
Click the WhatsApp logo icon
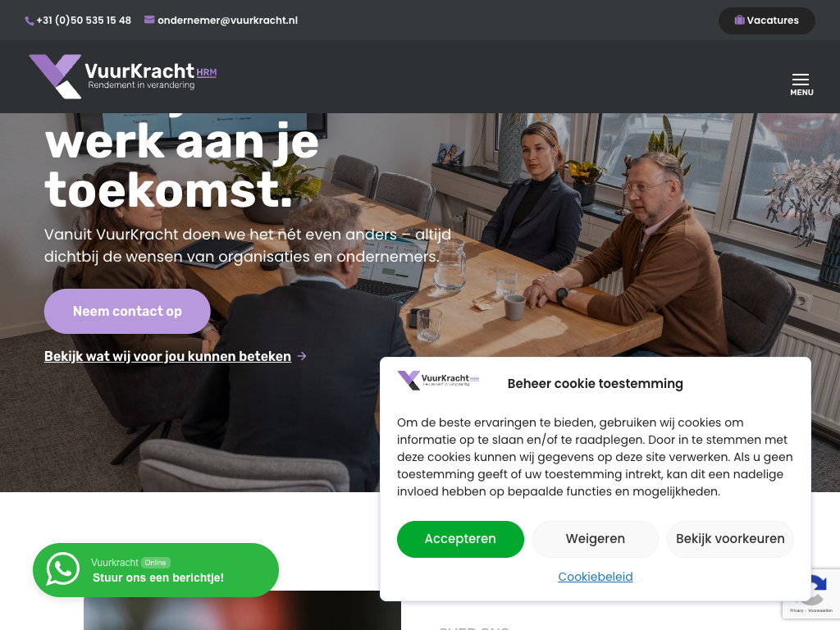62,569
